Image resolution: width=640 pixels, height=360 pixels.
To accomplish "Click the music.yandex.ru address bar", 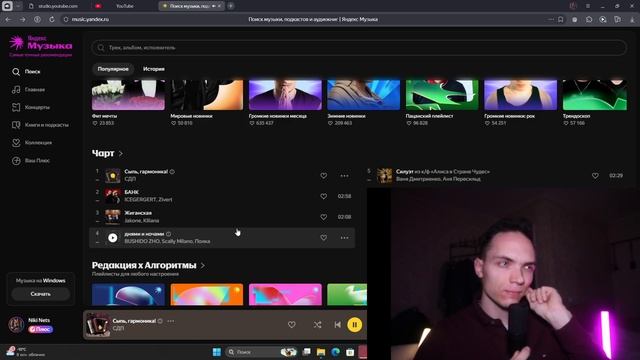I will tap(90, 19).
